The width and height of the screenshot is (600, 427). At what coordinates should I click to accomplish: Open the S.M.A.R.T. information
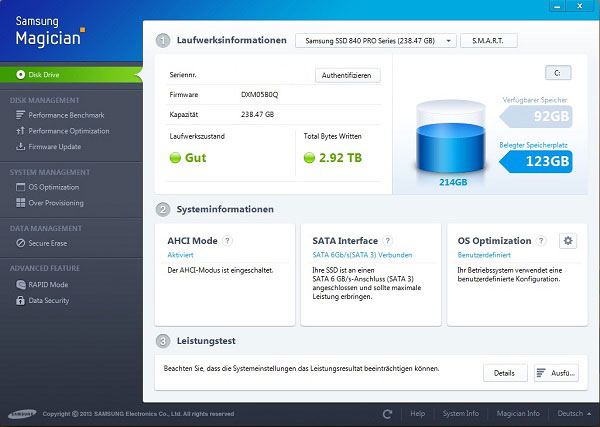(489, 41)
